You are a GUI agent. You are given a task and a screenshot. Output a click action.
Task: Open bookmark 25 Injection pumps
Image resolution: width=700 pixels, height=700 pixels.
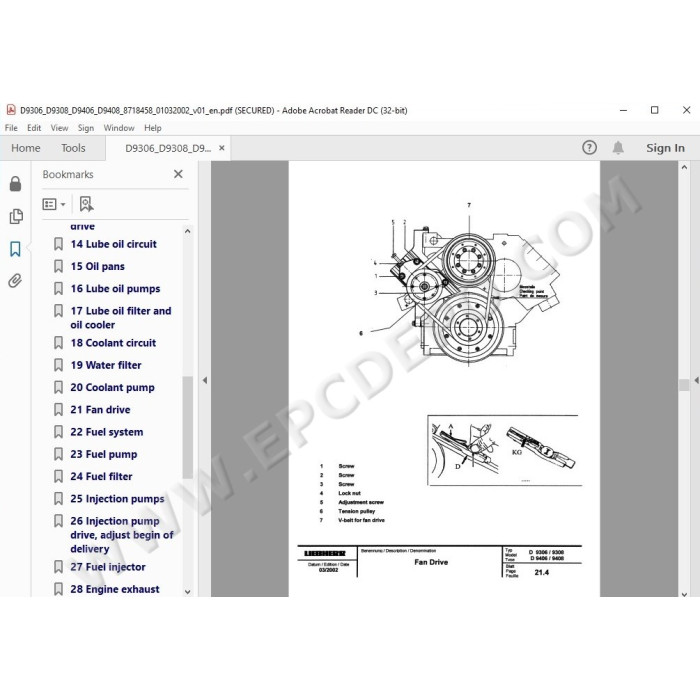point(117,499)
